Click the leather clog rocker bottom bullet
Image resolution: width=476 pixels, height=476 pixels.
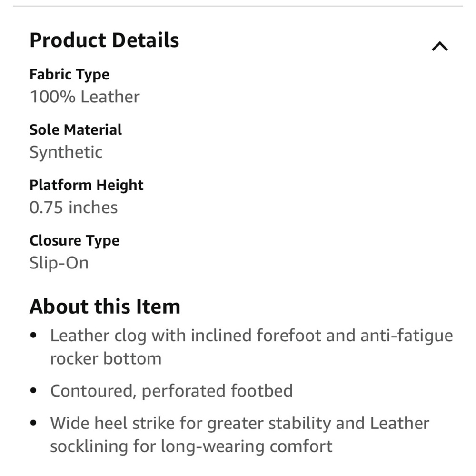point(251,347)
